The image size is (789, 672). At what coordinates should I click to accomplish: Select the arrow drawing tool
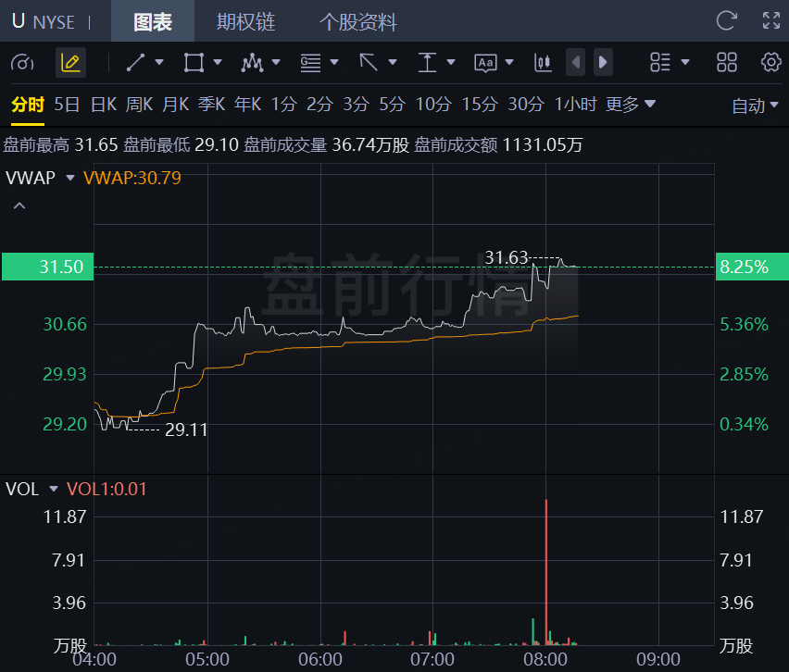(369, 62)
